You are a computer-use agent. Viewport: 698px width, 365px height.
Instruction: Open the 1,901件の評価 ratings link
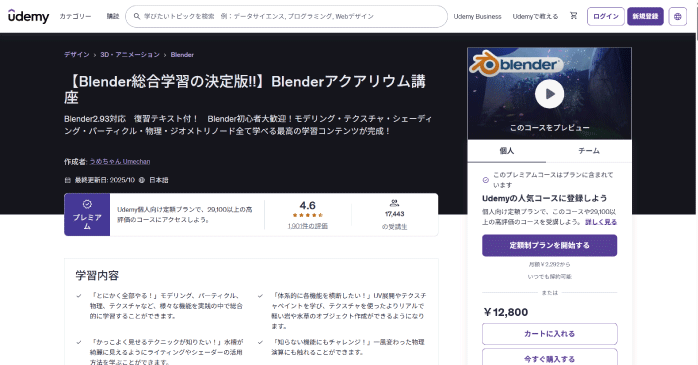point(308,226)
